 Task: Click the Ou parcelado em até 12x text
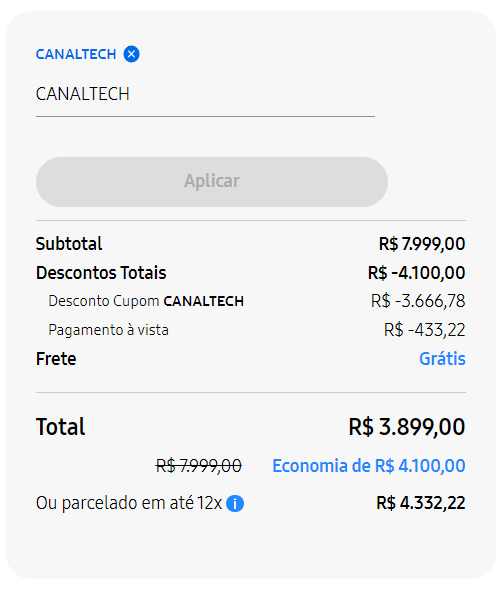click(129, 503)
